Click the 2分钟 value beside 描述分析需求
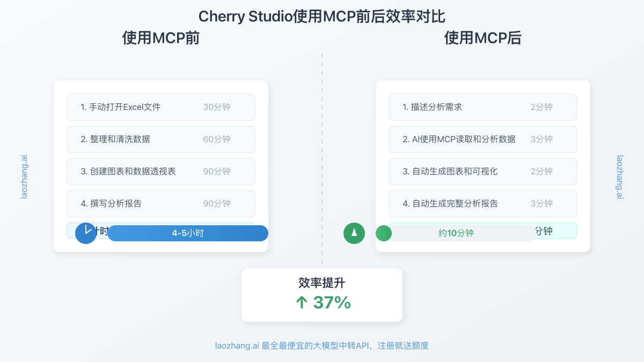 541,107
